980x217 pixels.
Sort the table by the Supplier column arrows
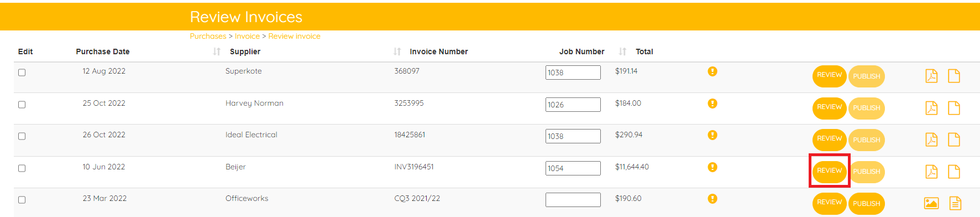[217, 51]
